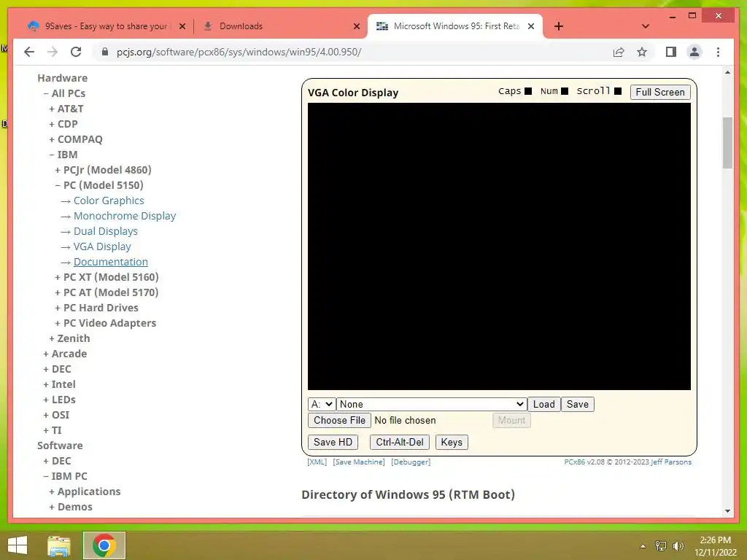Viewport: 747px width, 560px height.
Task: Open the Chrome three-dot menu
Action: click(718, 52)
